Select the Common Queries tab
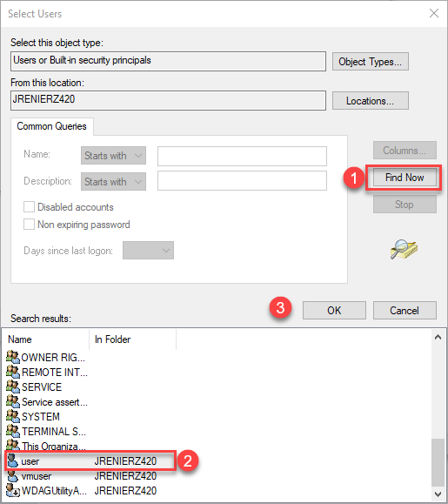The width and height of the screenshot is (448, 504). [x=51, y=126]
